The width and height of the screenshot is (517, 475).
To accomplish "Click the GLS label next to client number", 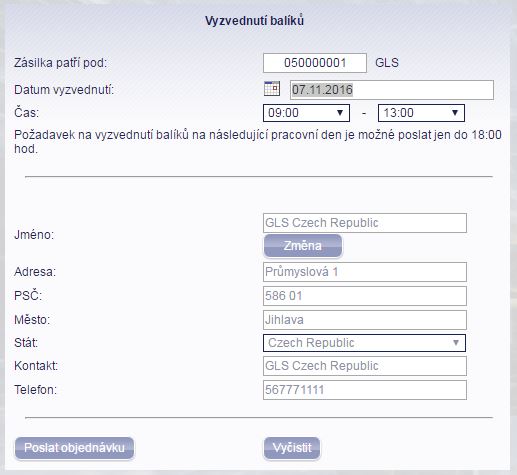I will tap(387, 63).
